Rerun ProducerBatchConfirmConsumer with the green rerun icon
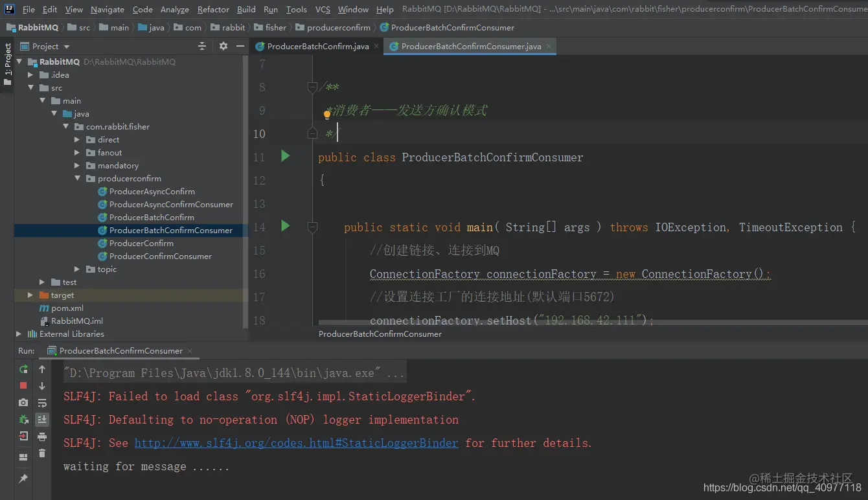868x500 pixels. (23, 369)
